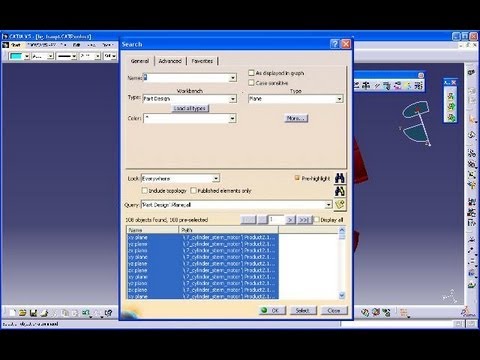Open the cyan fill color swatch dropdown
This screenshot has height=360, width=480.
pyautogui.click(x=26, y=56)
